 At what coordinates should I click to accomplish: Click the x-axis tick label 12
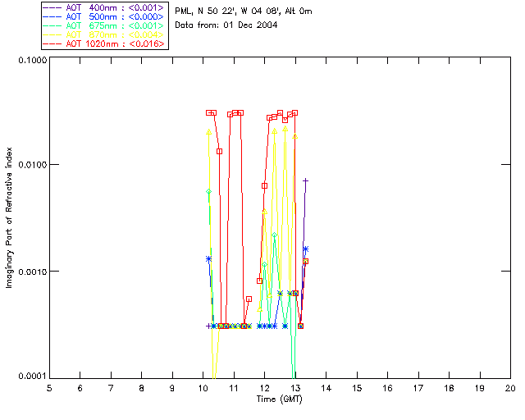tap(264, 389)
